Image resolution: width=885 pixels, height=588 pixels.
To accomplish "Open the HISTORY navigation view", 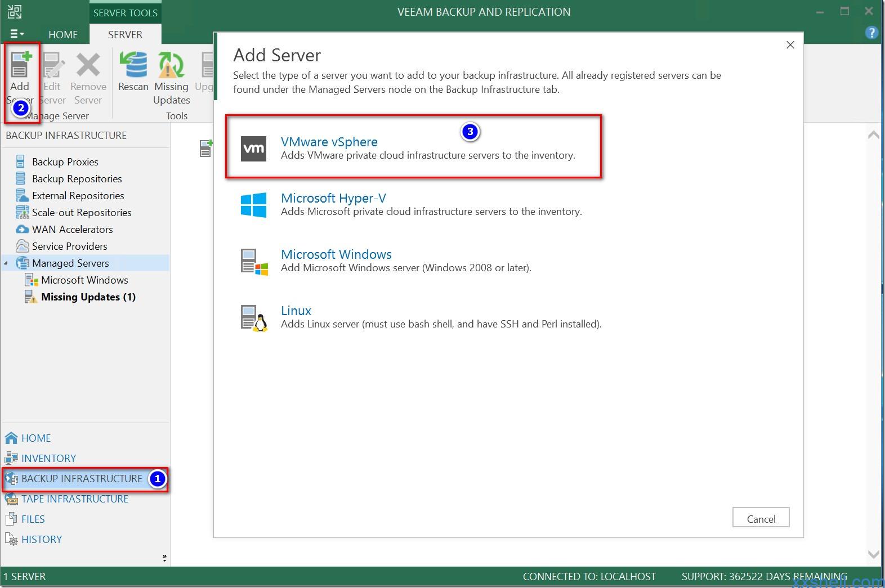I will (42, 539).
